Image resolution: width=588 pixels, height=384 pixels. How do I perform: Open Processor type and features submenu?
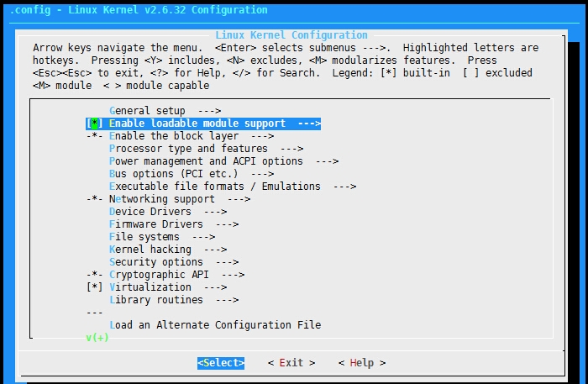coord(207,149)
